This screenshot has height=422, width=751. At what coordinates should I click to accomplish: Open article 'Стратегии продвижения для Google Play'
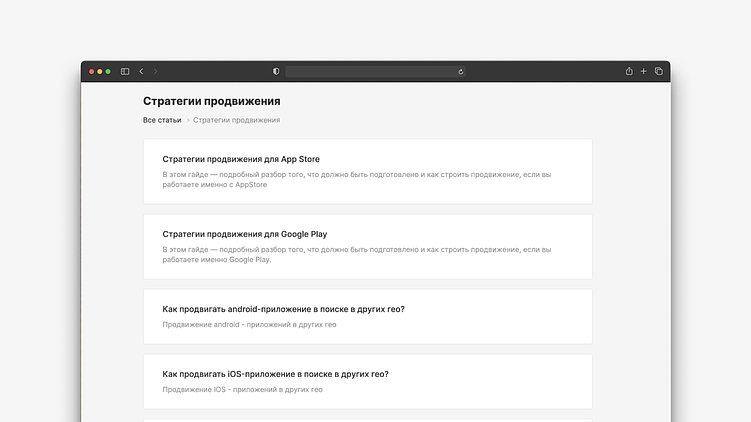click(245, 234)
